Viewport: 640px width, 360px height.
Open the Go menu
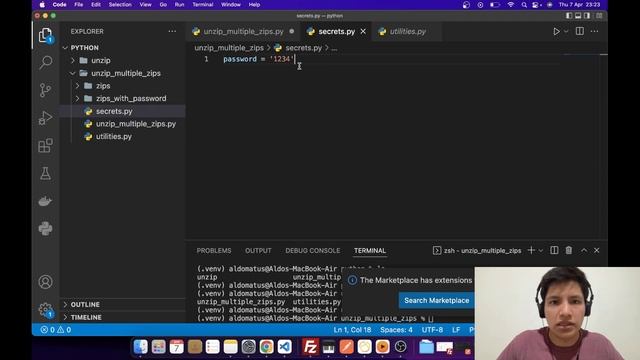(x=163, y=5)
